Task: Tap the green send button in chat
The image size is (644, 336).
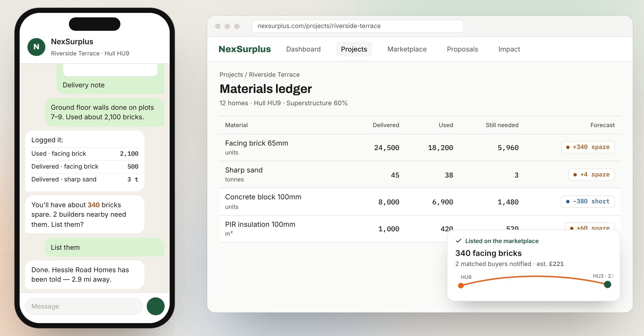Action: point(156,306)
